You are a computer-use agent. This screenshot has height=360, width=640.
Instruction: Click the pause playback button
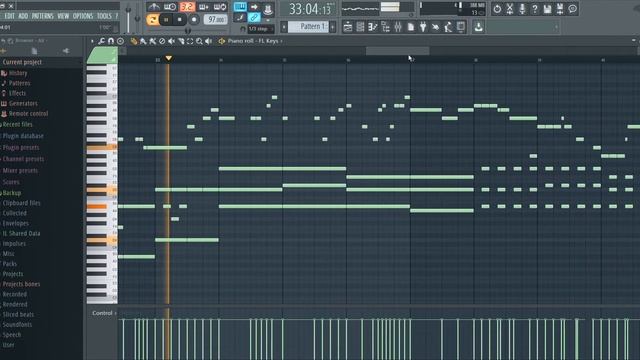click(x=166, y=19)
